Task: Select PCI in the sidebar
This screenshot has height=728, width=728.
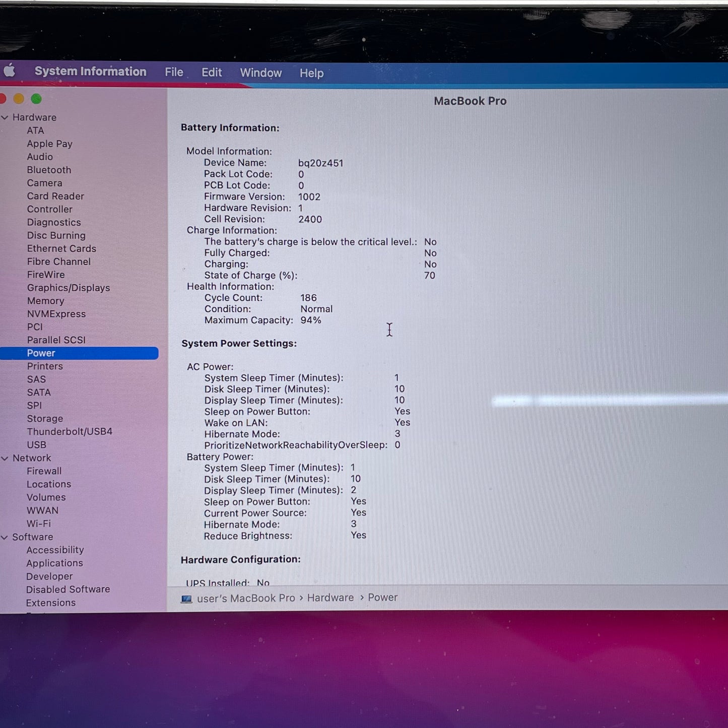Action: [35, 327]
